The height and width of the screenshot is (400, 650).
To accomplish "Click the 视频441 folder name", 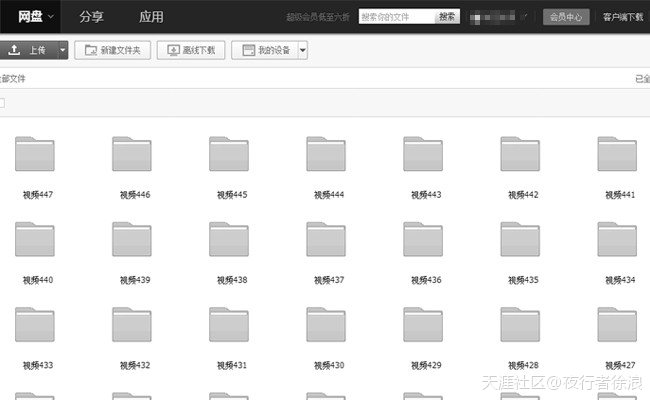I will point(620,195).
